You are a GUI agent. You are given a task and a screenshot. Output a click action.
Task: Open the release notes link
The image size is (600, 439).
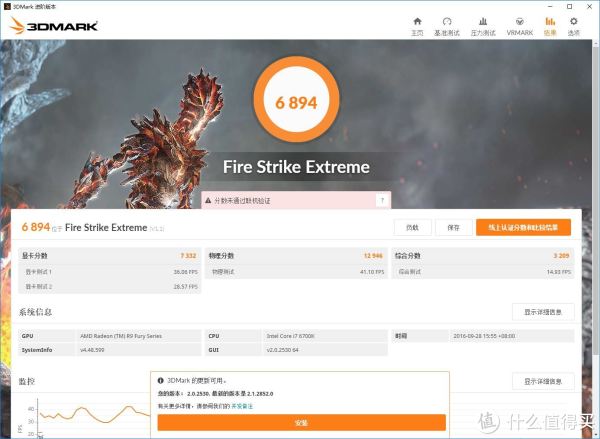coord(242,406)
